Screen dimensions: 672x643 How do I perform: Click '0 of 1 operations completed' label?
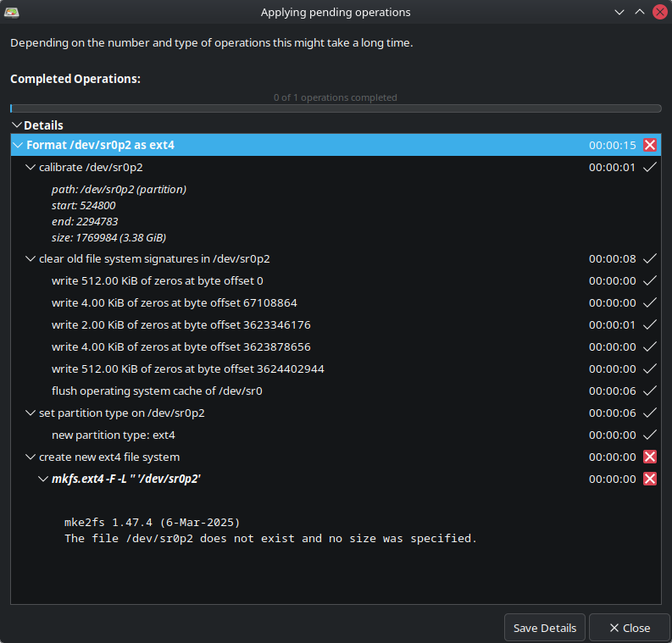pos(335,97)
